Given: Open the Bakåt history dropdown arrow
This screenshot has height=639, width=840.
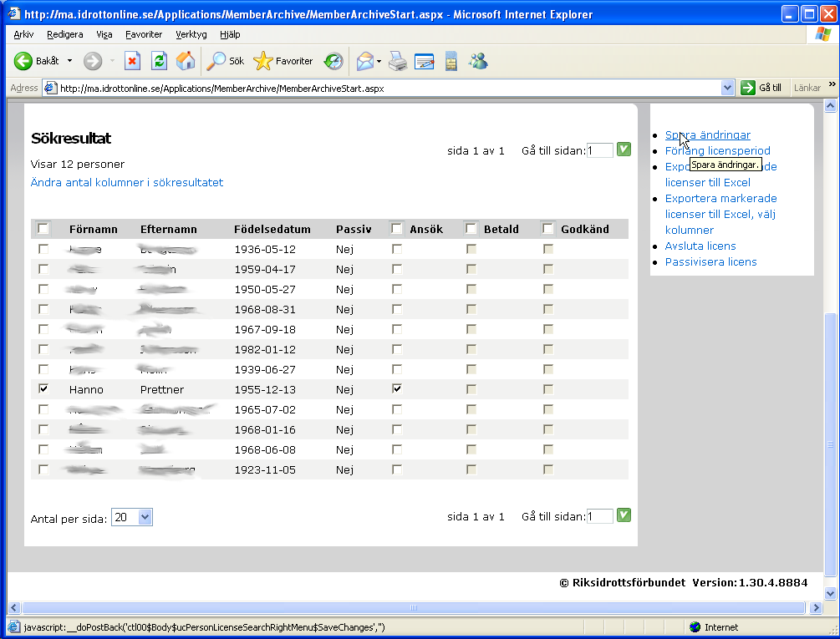Looking at the screenshot, I should [69, 61].
